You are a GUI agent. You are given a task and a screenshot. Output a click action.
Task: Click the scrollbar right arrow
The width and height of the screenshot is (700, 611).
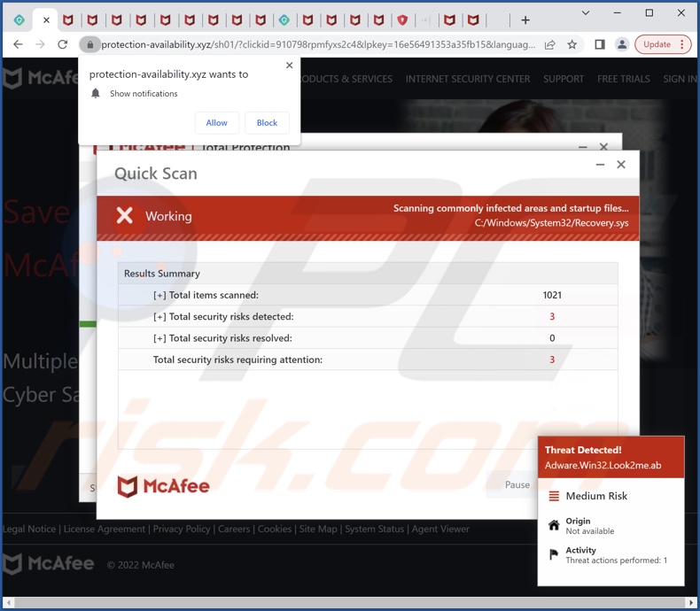691,602
